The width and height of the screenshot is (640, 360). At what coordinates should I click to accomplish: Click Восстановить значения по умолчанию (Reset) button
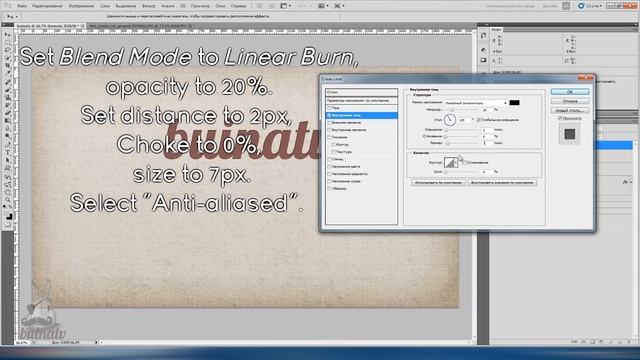pyautogui.click(x=502, y=182)
